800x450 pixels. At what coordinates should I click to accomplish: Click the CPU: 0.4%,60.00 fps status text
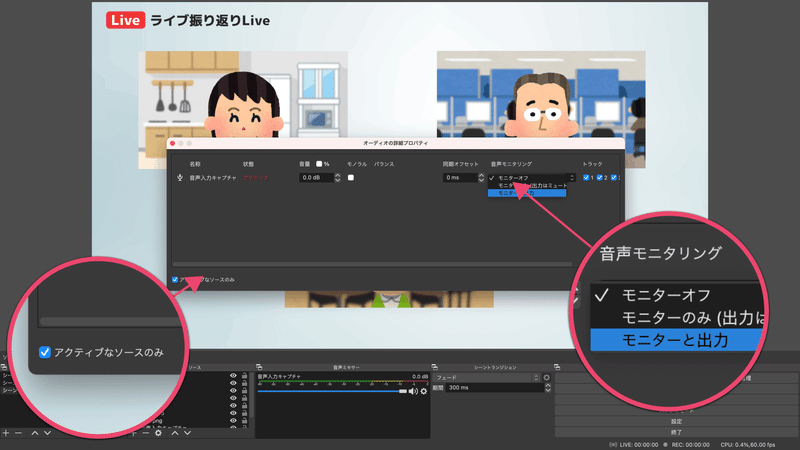pyautogui.click(x=747, y=445)
